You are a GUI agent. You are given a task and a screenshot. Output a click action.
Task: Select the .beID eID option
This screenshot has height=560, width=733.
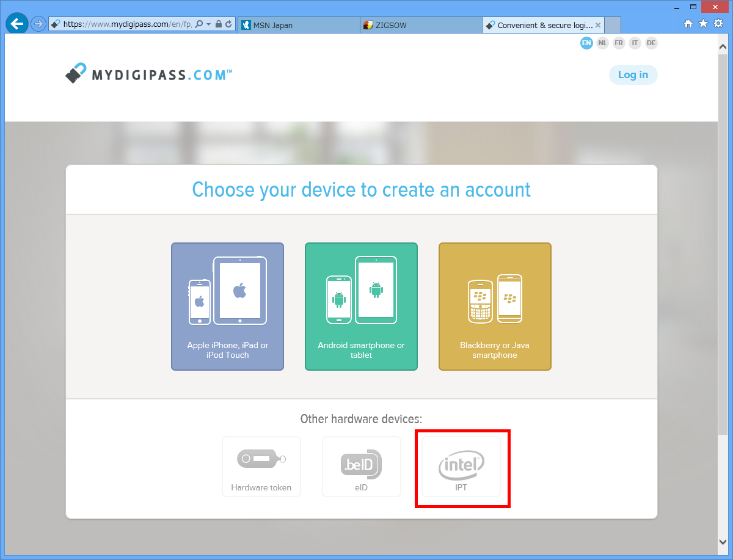click(362, 467)
